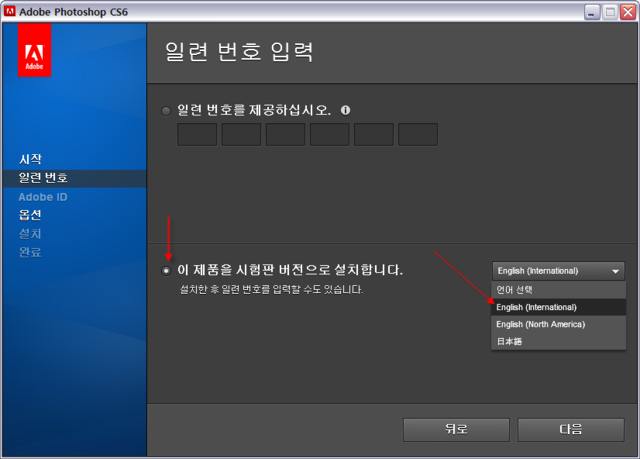Click the 다음 next button
Viewport: 640px width, 459px height.
pyautogui.click(x=571, y=430)
